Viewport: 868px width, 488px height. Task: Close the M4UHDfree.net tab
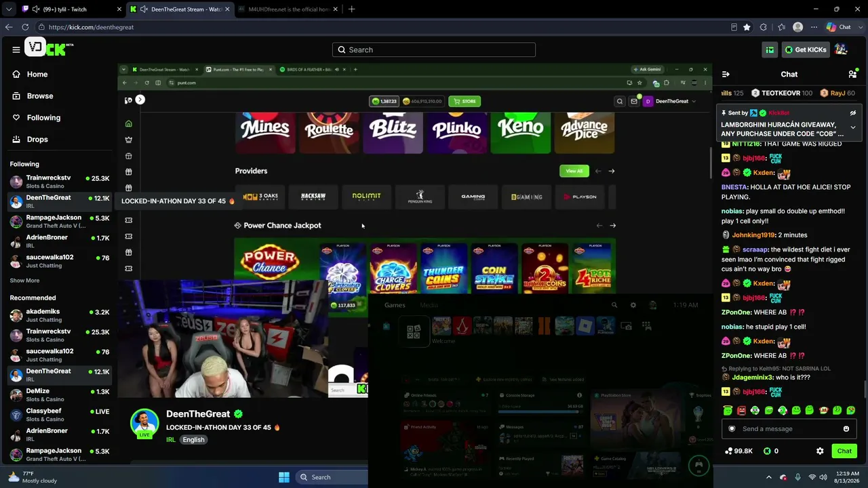click(335, 9)
